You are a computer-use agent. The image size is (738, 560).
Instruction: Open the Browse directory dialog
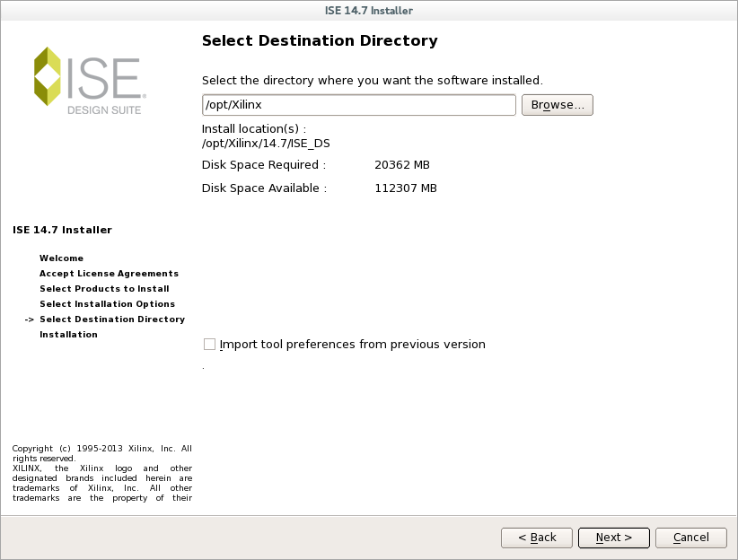pyautogui.click(x=558, y=105)
